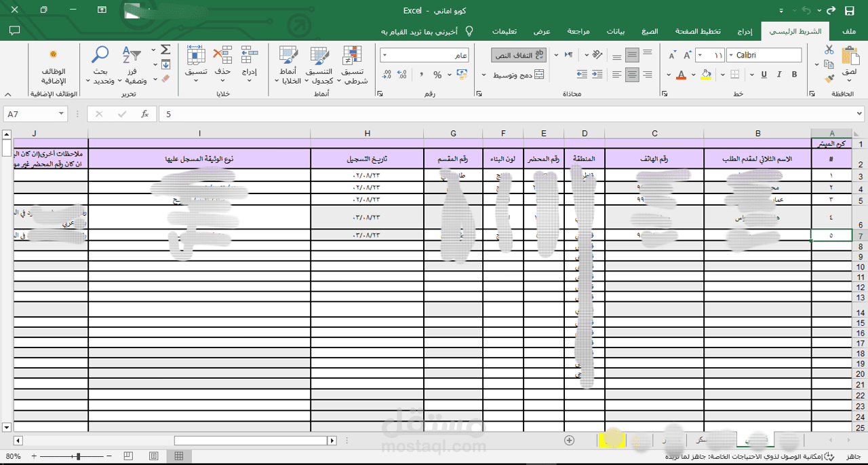Open Cell Styles (أنماط الخلايا)
868x465 pixels.
point(288,65)
